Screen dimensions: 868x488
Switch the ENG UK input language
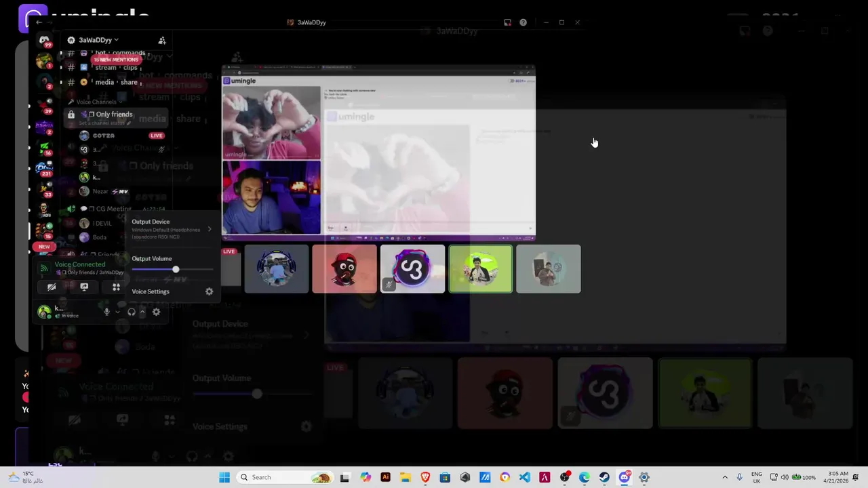pos(756,477)
